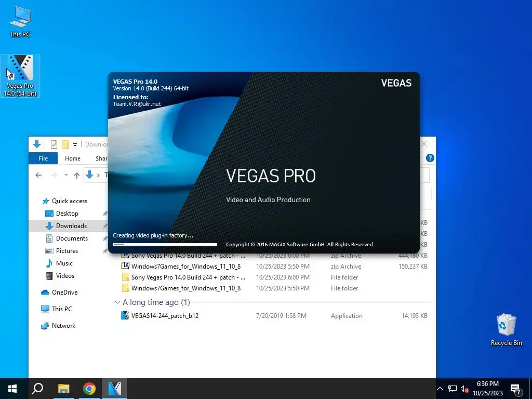This screenshot has height=399, width=532.
Task: Open the notification center icon
Action: (x=516, y=389)
